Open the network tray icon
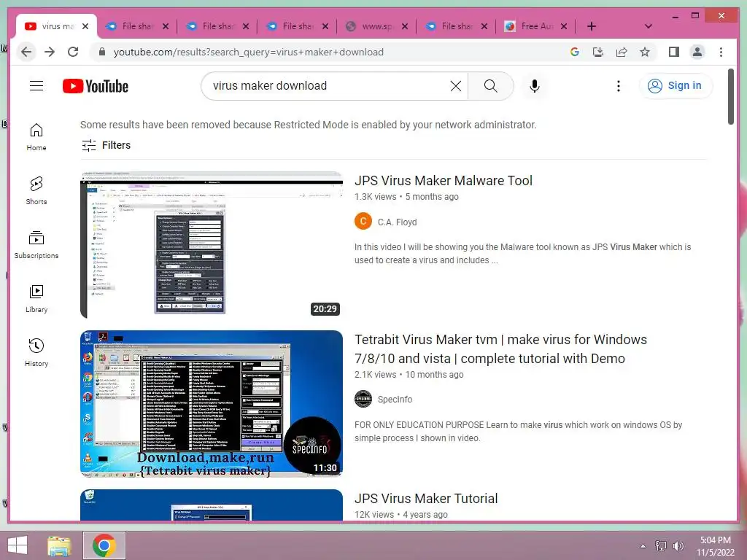This screenshot has width=747, height=560. pos(661,546)
